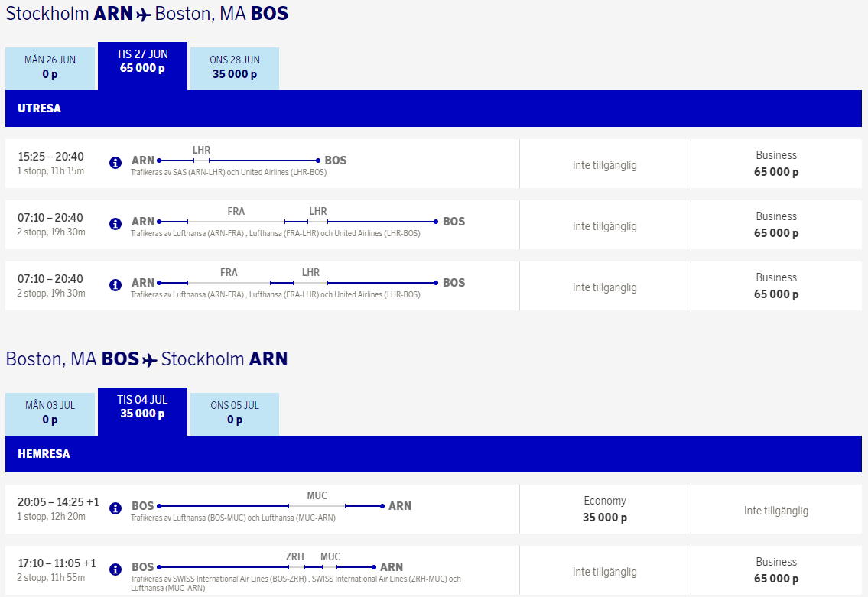Open details for the 17:10 SWISS return flight
This screenshot has width=868, height=597.
click(x=115, y=569)
